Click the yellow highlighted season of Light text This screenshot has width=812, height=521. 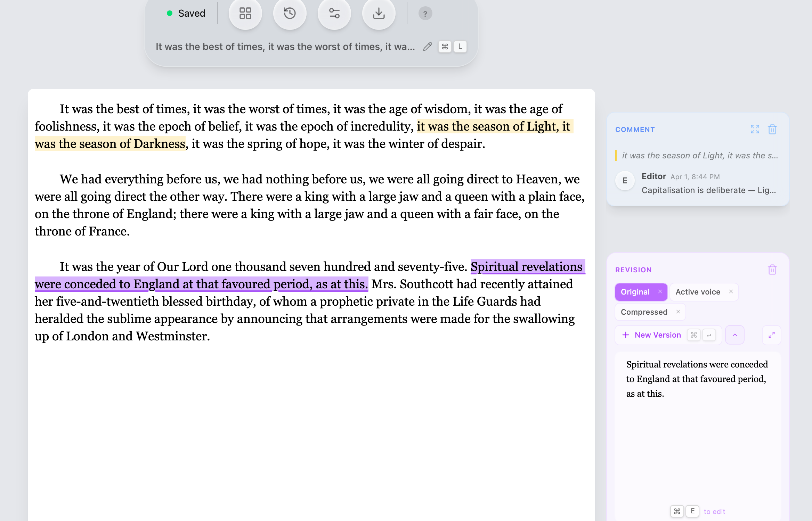pyautogui.click(x=495, y=126)
